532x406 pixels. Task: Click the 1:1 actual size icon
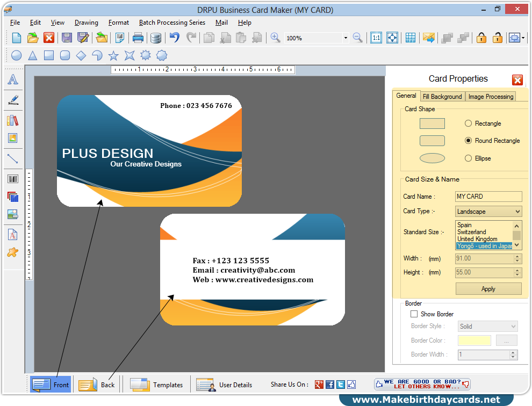point(376,38)
